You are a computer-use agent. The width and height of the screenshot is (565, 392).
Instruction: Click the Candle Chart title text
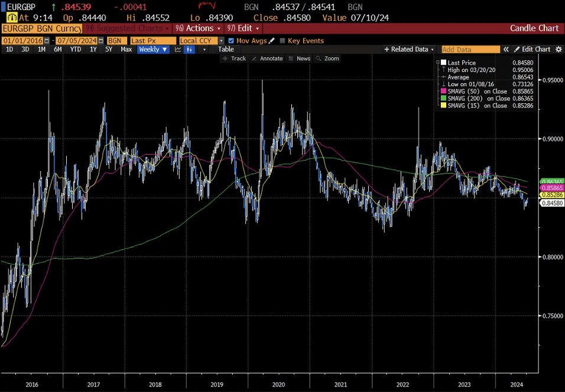pyautogui.click(x=534, y=28)
